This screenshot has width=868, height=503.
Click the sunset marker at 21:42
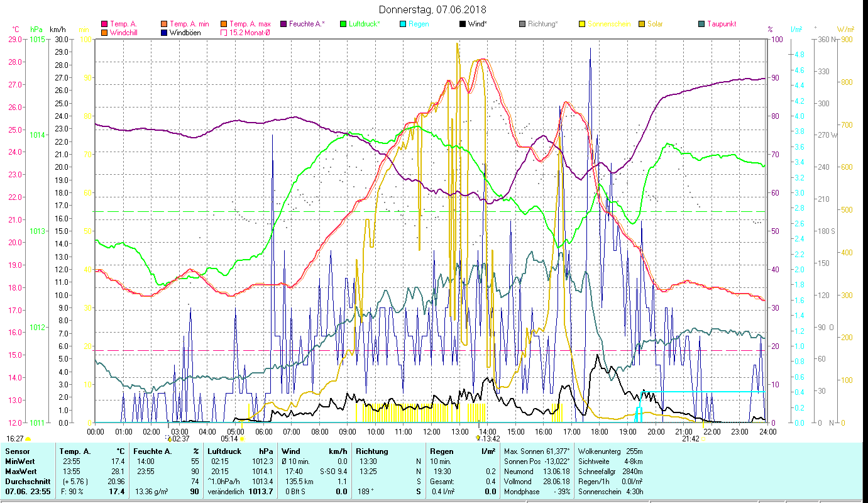coord(703,439)
